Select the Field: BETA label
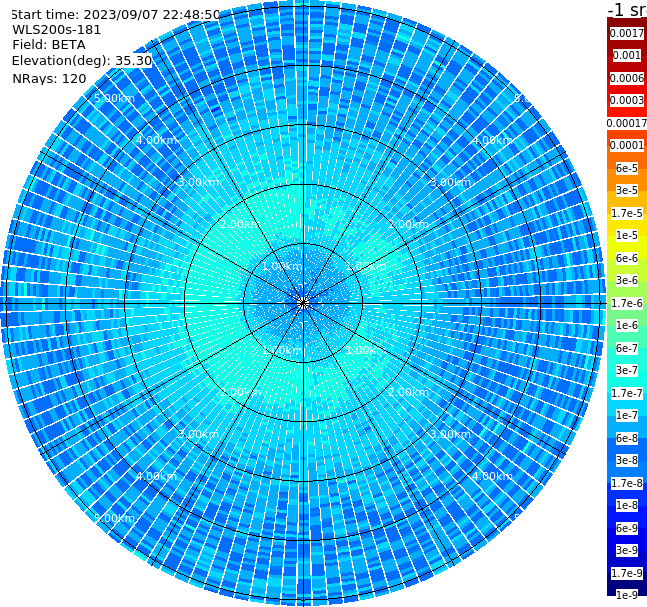This screenshot has width=647, height=607. 49,45
